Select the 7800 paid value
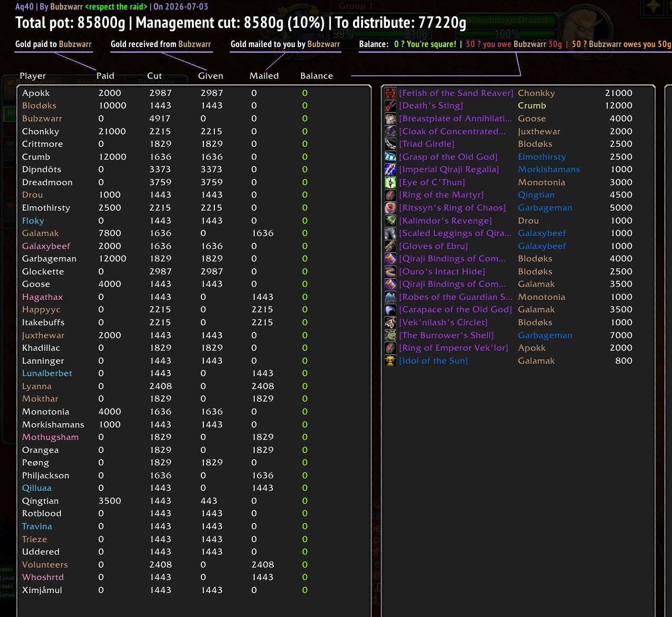 pyautogui.click(x=110, y=233)
